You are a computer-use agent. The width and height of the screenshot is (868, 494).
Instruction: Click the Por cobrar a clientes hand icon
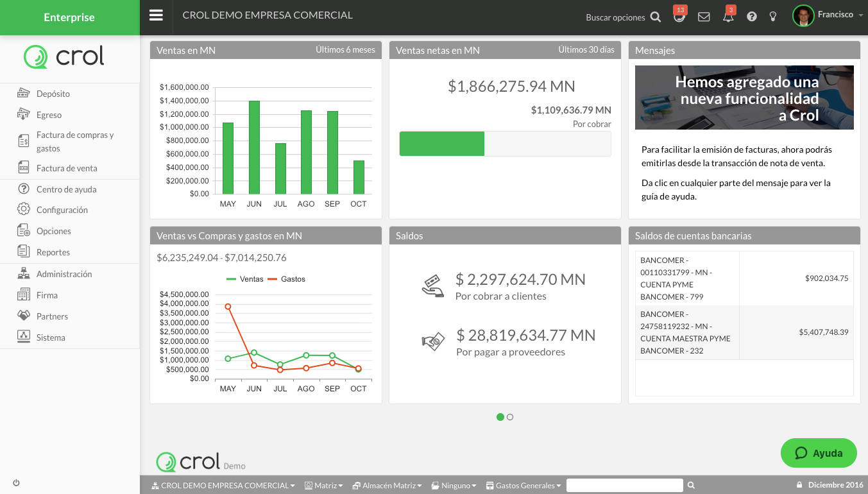tap(432, 286)
